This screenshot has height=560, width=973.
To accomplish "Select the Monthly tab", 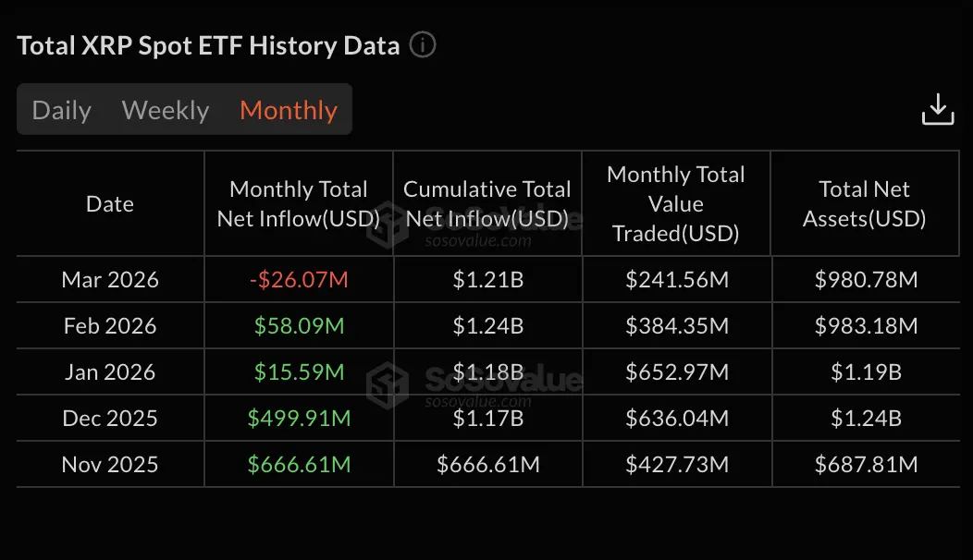I will tap(289, 110).
